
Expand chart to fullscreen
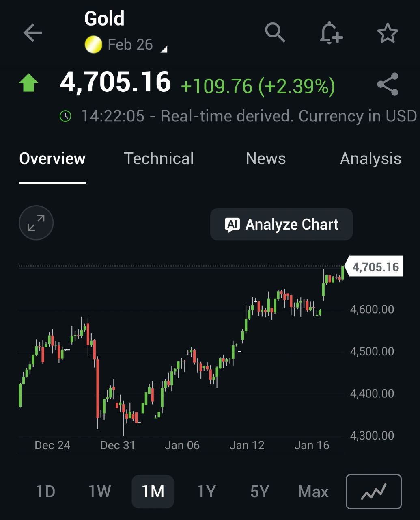36,223
